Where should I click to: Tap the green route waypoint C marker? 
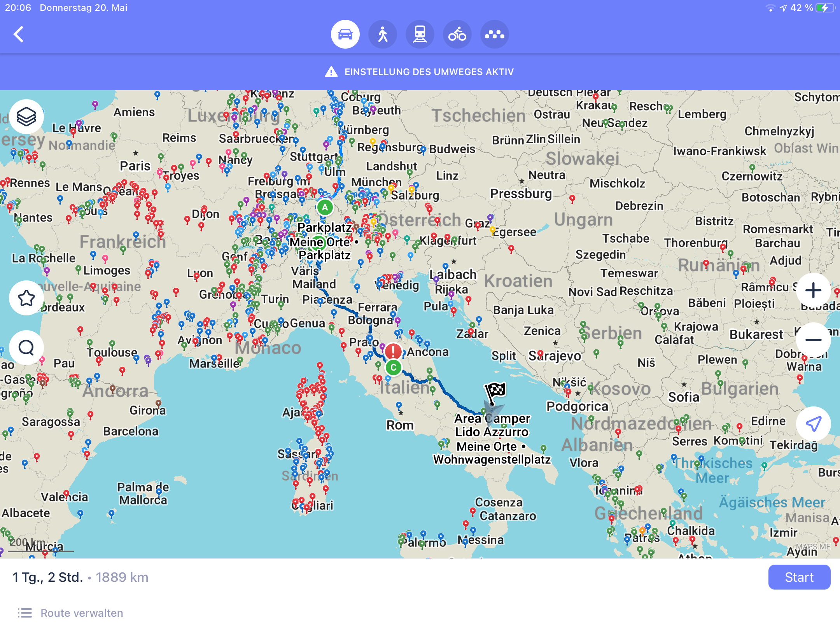(393, 367)
